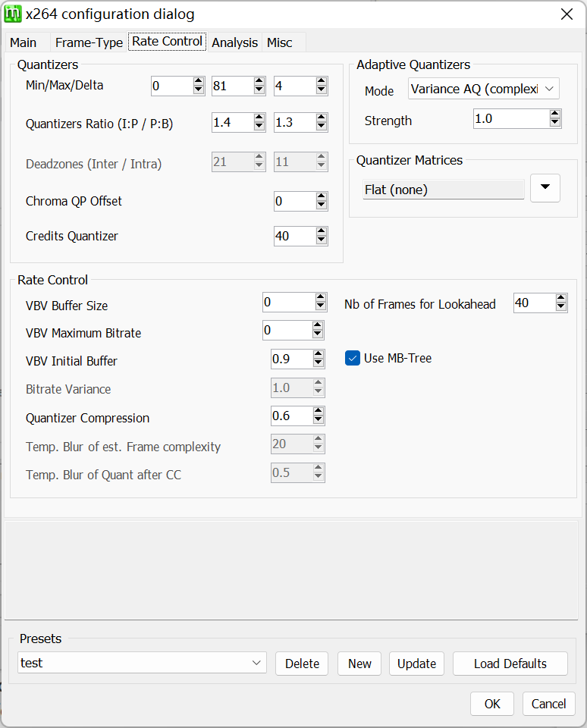Toggle the Use MB-Tree checkbox
Image resolution: width=587 pixels, height=728 pixels.
[353, 358]
